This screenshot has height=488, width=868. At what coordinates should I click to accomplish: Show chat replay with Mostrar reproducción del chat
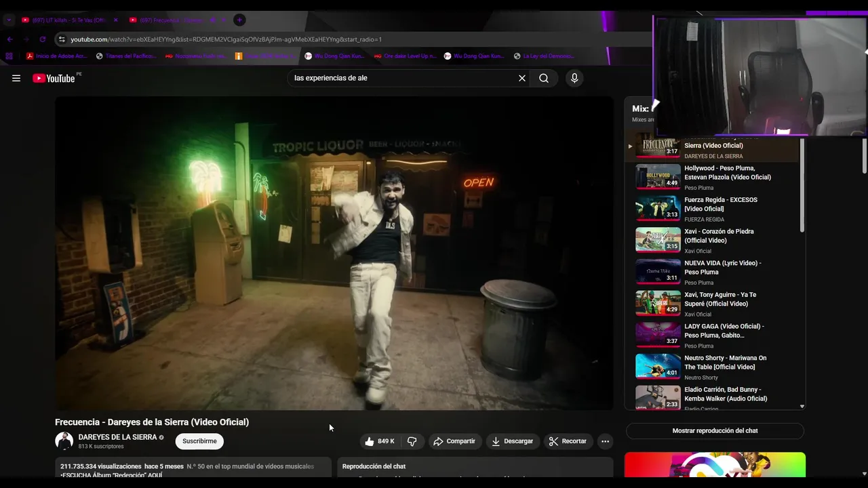[x=715, y=431]
